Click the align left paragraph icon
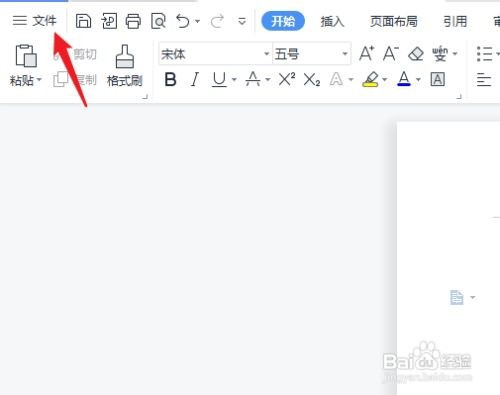This screenshot has height=395, width=500. (x=484, y=80)
